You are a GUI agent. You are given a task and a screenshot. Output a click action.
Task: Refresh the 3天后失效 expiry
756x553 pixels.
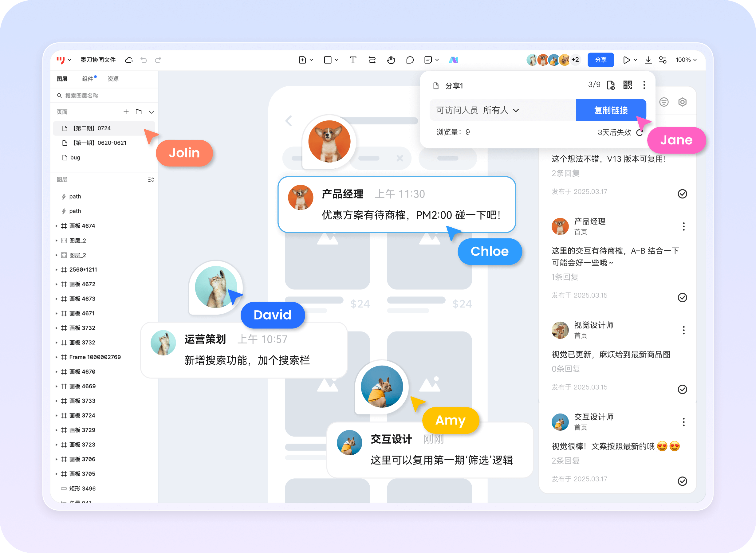point(640,132)
